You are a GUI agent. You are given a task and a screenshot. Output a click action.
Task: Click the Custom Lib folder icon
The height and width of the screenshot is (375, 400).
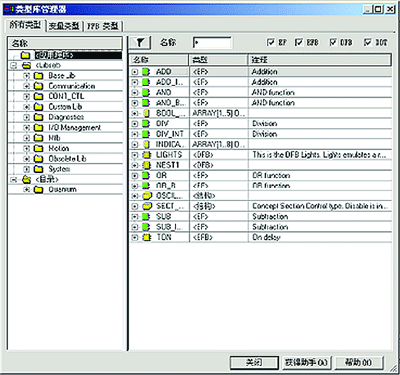pos(39,107)
